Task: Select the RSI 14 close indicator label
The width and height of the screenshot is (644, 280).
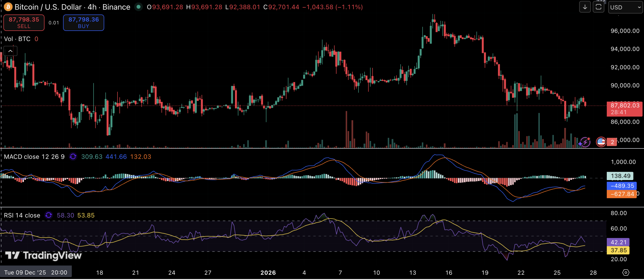Action: tap(22, 215)
